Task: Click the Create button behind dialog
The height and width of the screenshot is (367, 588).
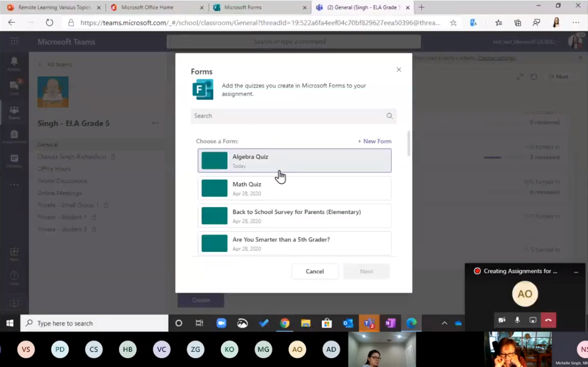Action: point(201,300)
